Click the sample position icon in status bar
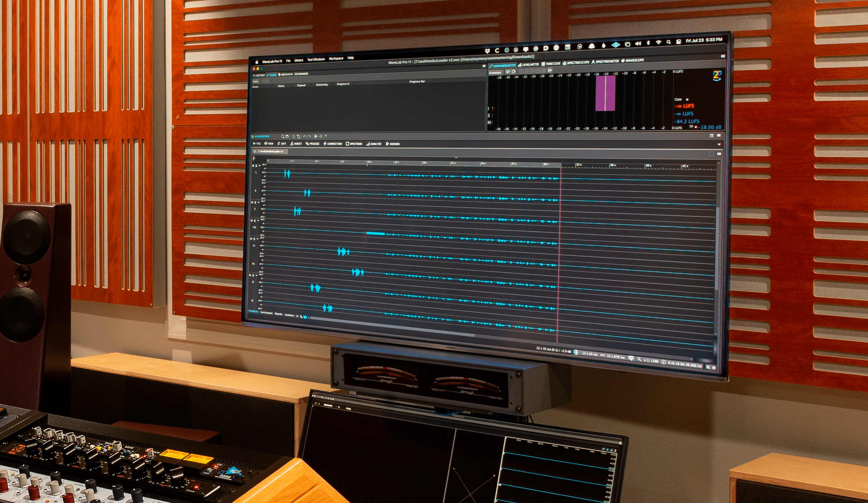This screenshot has height=503, width=868. pyautogui.click(x=576, y=353)
